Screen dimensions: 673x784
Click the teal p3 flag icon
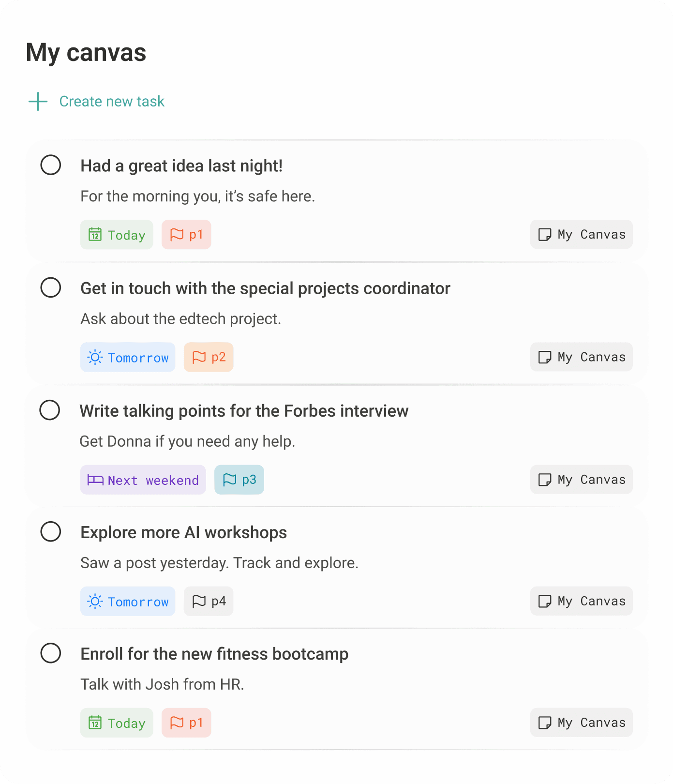tap(231, 480)
